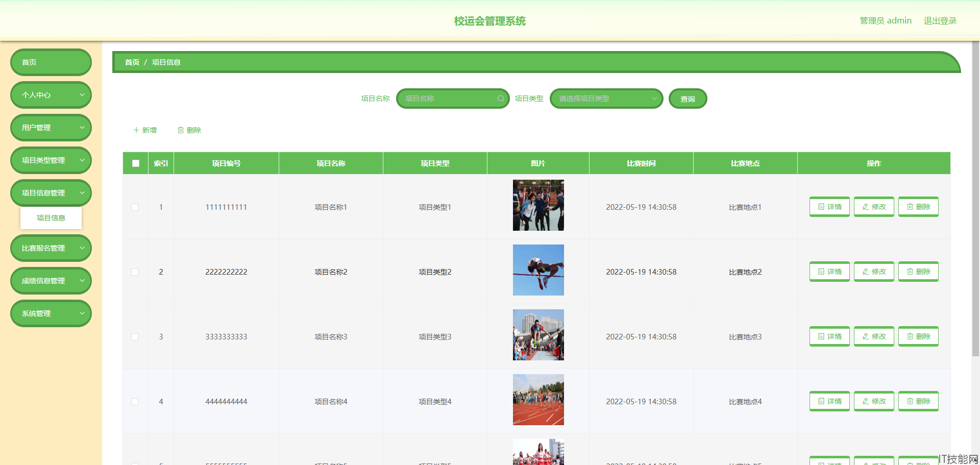
Task: Click the cell 比赛地点2
Action: pyautogui.click(x=745, y=272)
